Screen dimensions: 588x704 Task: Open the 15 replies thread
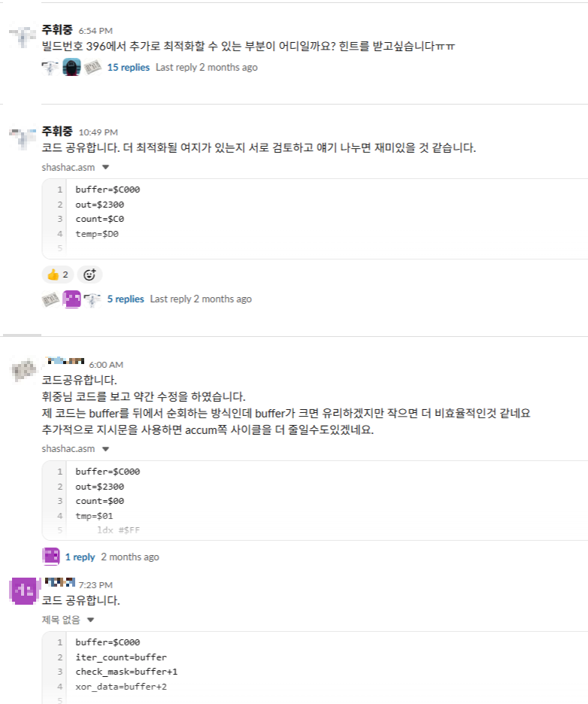pyautogui.click(x=129, y=68)
